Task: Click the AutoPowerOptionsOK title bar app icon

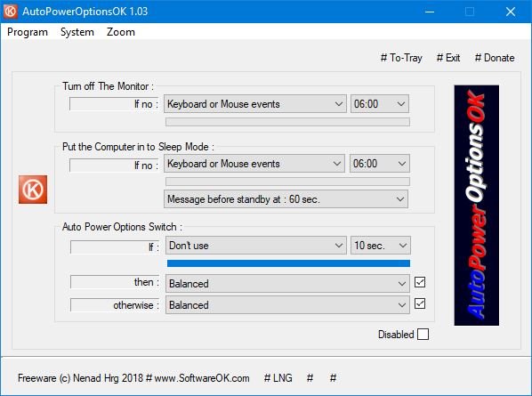Action: 11,12
